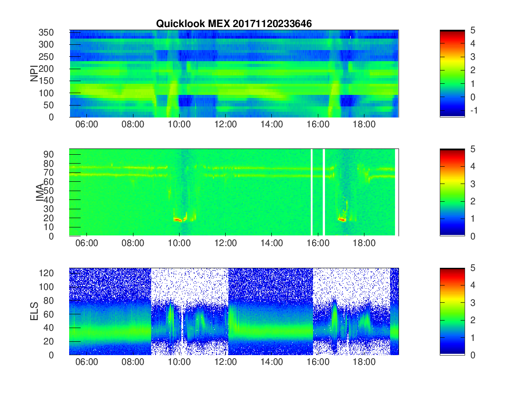Click the IMA panel colorbar
Screen dimensions: 532x399
[x=452, y=192]
